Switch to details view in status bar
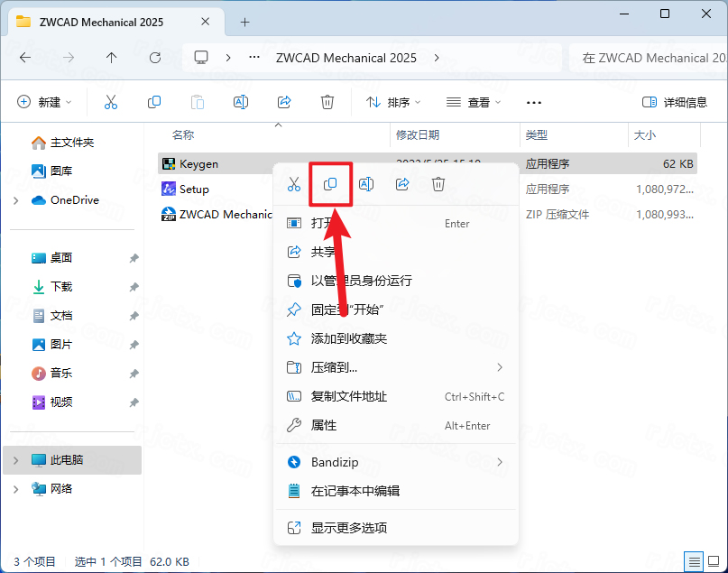728x573 pixels. [692, 561]
